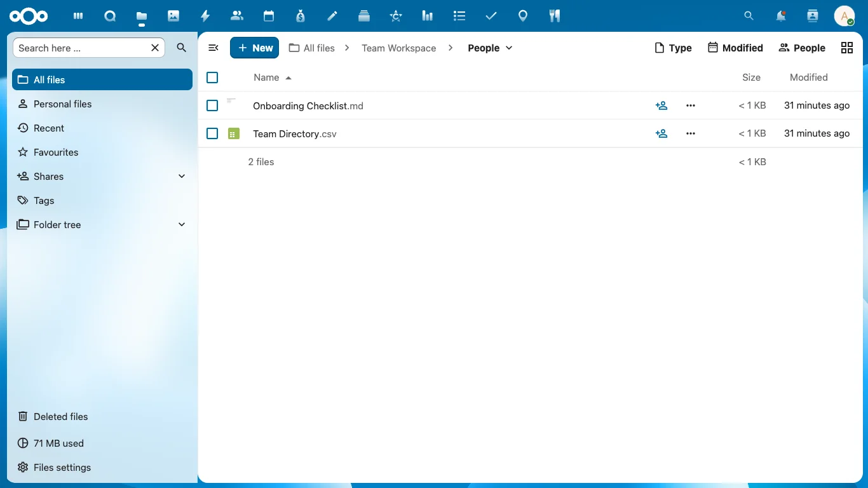Open the Modified filter dropdown

735,48
